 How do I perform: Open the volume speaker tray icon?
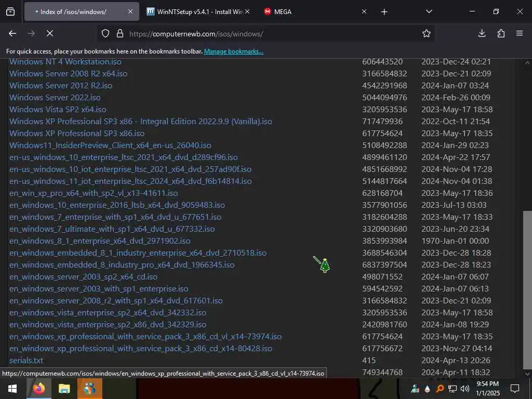(x=465, y=389)
